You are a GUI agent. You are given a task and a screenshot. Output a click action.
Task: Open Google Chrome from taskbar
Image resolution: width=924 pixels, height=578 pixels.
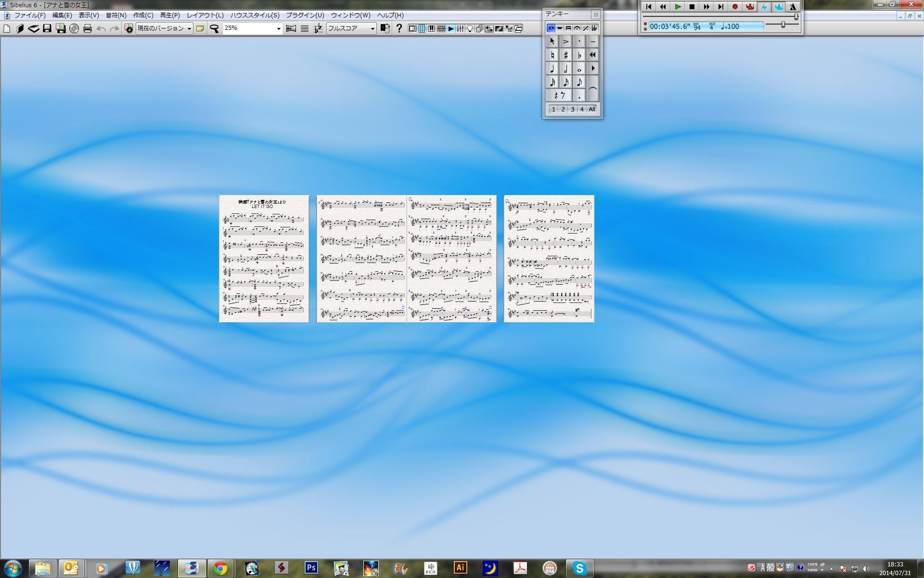click(220, 568)
